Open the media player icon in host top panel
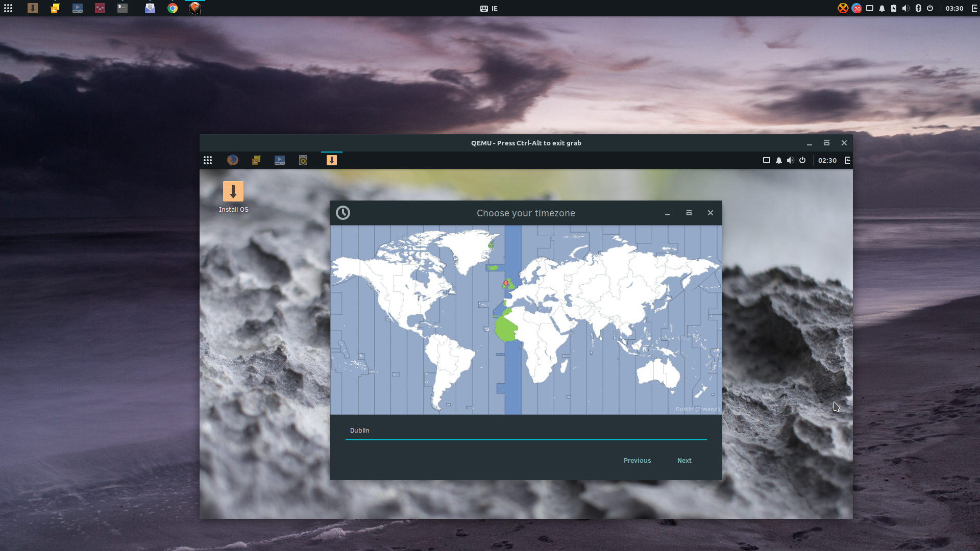The image size is (980, 551). 78,8
